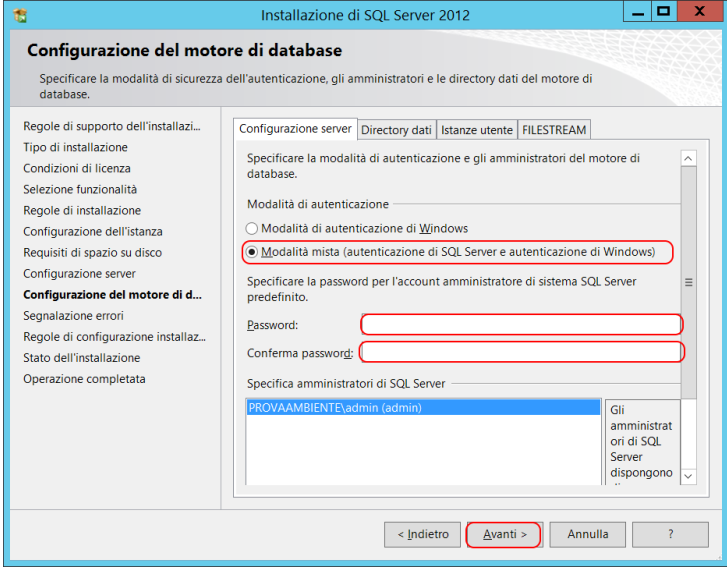Image resolution: width=727 pixels, height=567 pixels.
Task: Click the Configurazione server step in sidebar
Action: [79, 274]
